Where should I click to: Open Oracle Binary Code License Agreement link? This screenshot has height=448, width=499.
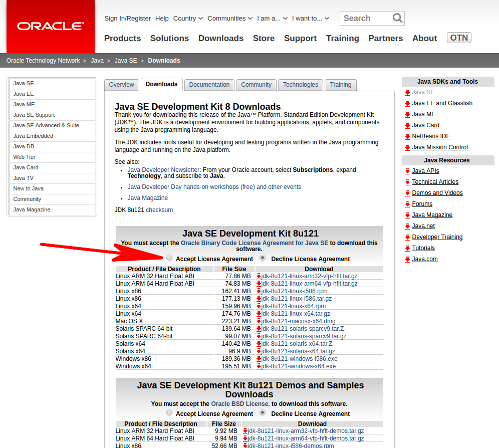point(255,243)
